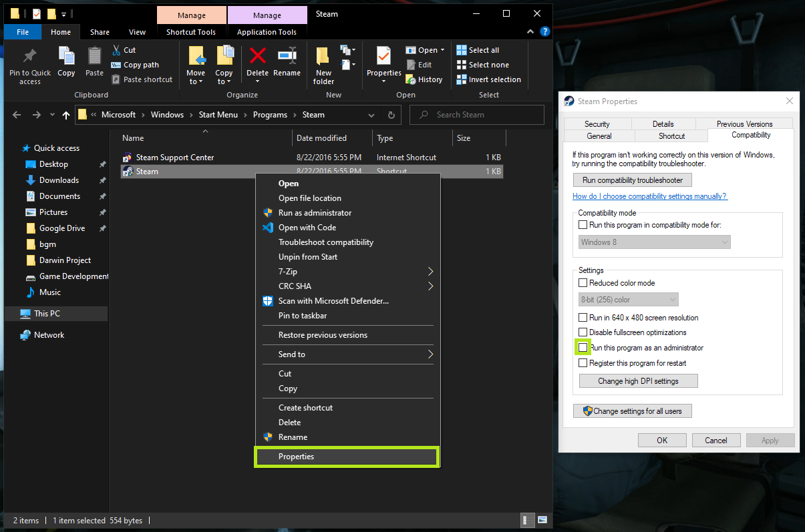Enable Run this program in compatibility mode
Image resolution: width=805 pixels, height=532 pixels.
coord(583,225)
